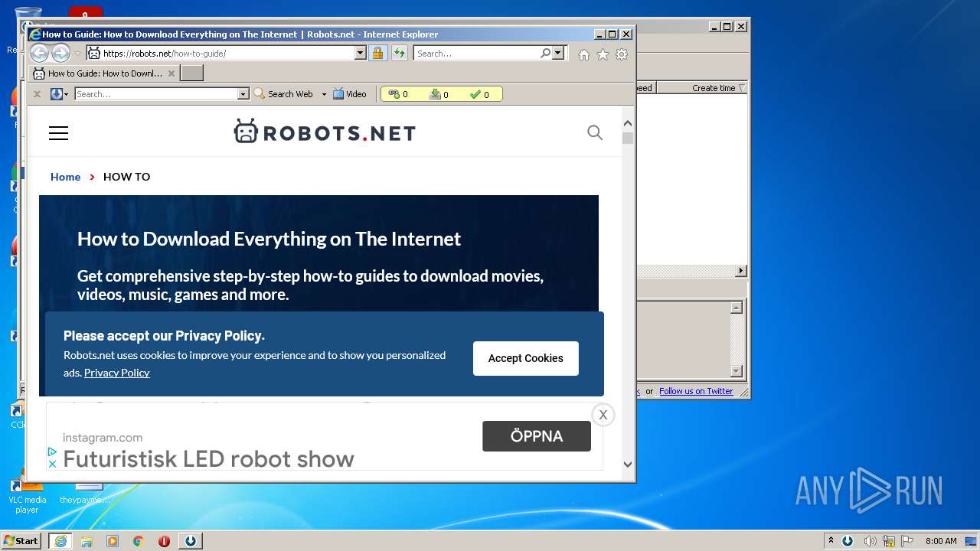Open the recent pages dropdown beside Forward

pos(77,54)
